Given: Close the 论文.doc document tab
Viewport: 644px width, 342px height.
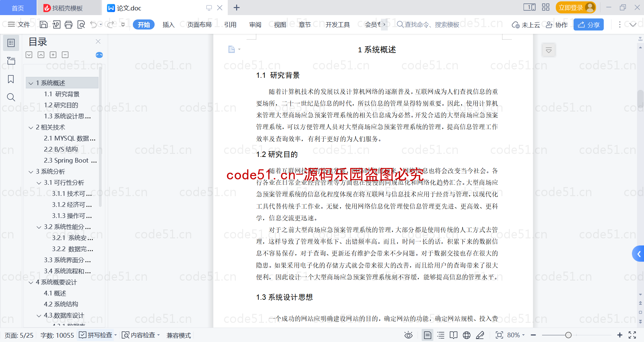Looking at the screenshot, I should click(220, 8).
